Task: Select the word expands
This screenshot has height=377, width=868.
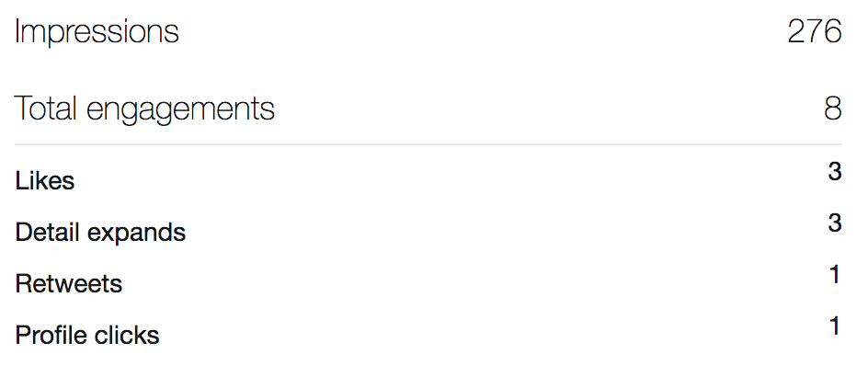Action: pos(136,234)
